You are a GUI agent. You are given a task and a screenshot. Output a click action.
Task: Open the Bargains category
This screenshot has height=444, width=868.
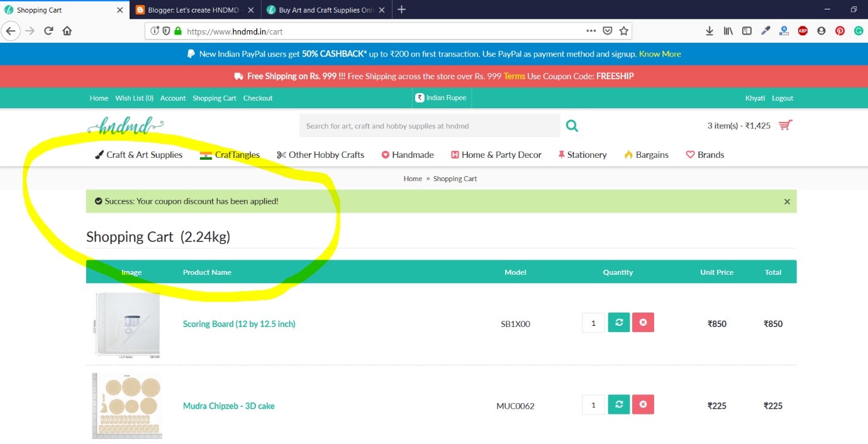coord(646,155)
